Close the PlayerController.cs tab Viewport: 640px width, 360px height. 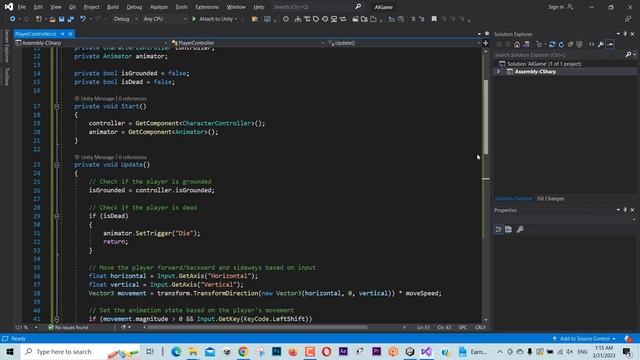[x=70, y=34]
